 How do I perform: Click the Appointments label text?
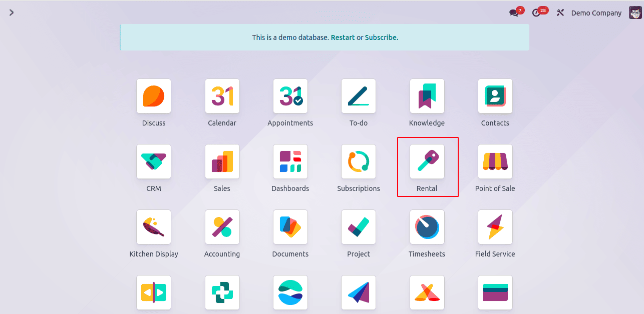(x=290, y=123)
